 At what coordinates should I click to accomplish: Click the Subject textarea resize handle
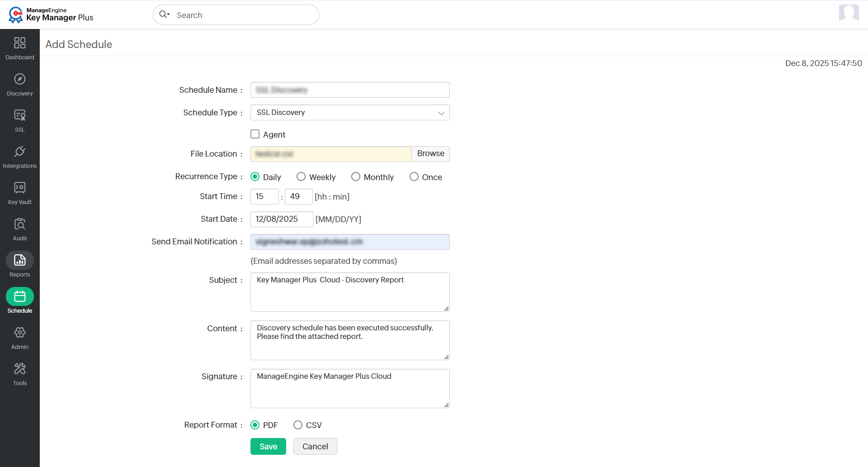pyautogui.click(x=446, y=309)
